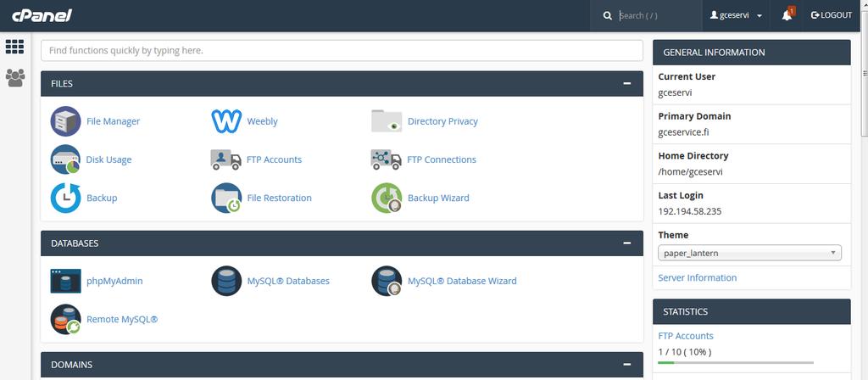Image resolution: width=868 pixels, height=380 pixels.
Task: Click the Disk Usage icon
Action: [x=65, y=159]
